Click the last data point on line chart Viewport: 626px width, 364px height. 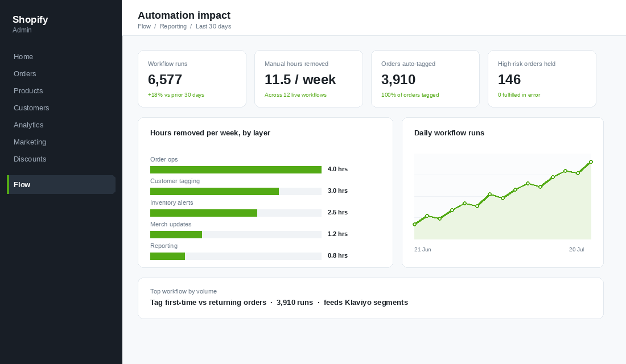tap(591, 162)
